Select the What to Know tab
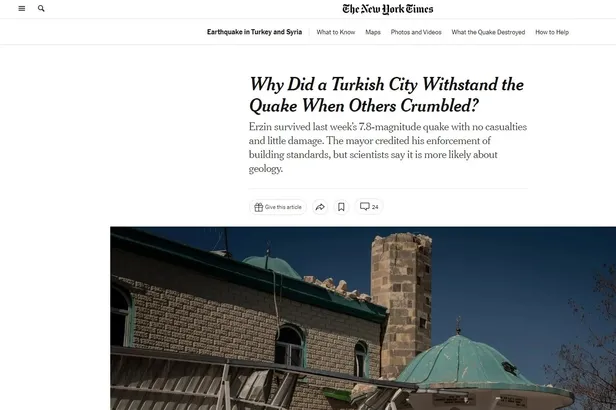This screenshot has height=410, width=616. point(336,32)
